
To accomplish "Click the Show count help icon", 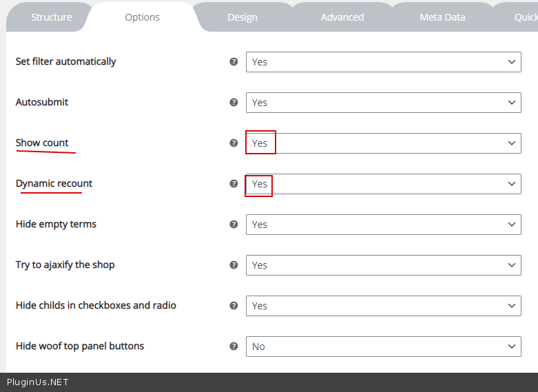I will (x=234, y=143).
